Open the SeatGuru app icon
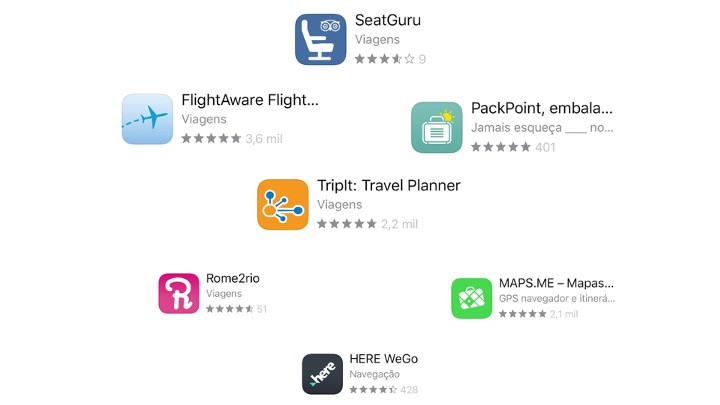Viewport: 720px width, 405px height. pyautogui.click(x=321, y=39)
